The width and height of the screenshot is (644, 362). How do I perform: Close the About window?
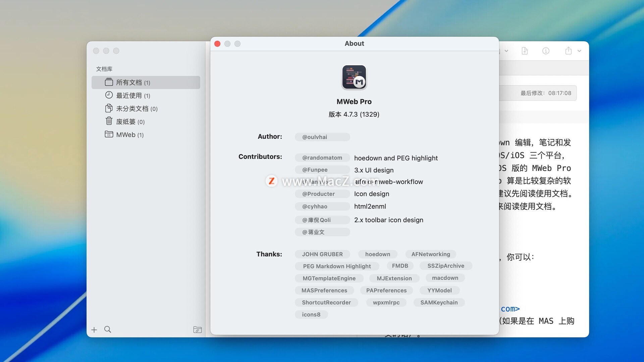point(217,44)
